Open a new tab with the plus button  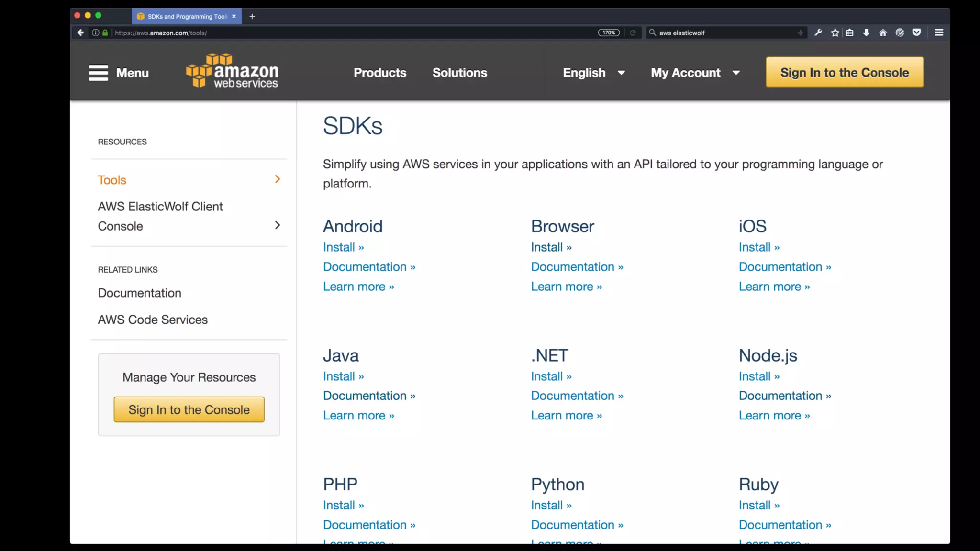point(252,16)
